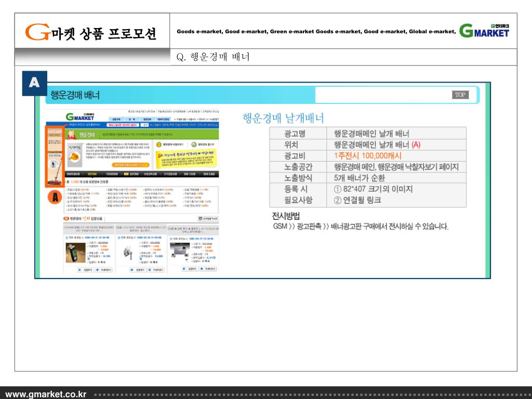Click the small search button in blue bar
Image resolution: width=532 pixels, height=399 pixels.
point(144,125)
